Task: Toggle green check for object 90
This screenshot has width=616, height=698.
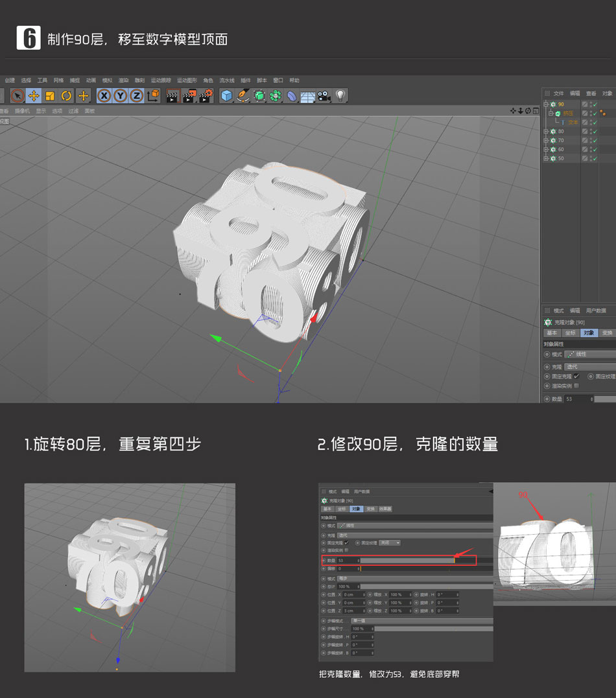Action: pos(595,104)
